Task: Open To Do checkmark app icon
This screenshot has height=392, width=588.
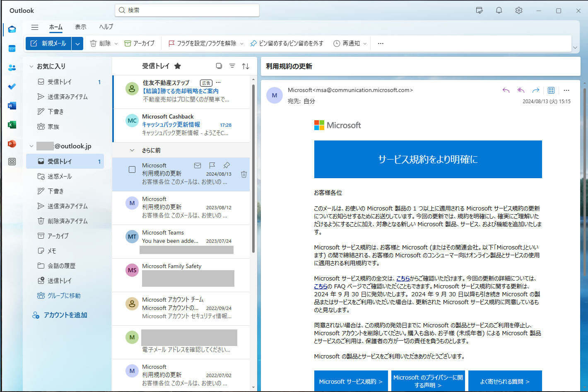Action: tap(12, 87)
